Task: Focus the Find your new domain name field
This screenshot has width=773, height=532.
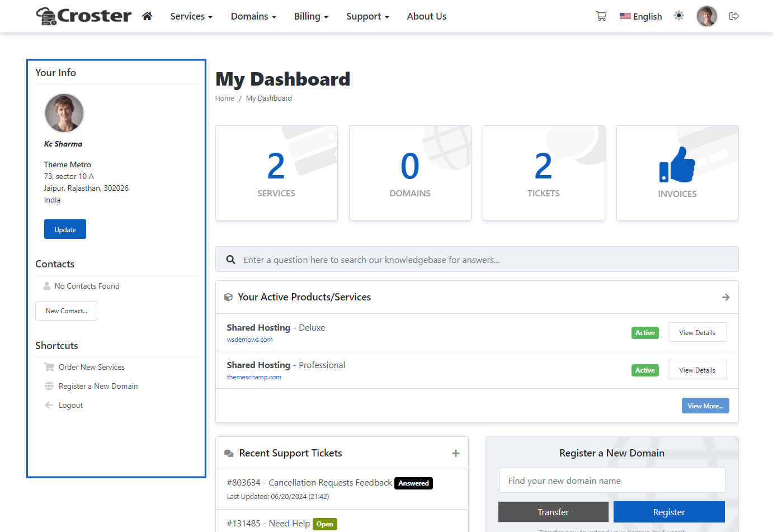Action: 612,481
